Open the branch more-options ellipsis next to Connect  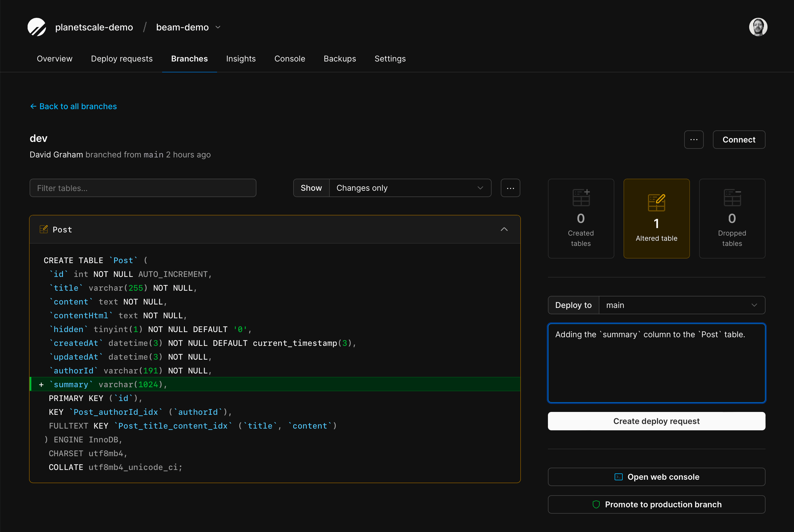694,139
